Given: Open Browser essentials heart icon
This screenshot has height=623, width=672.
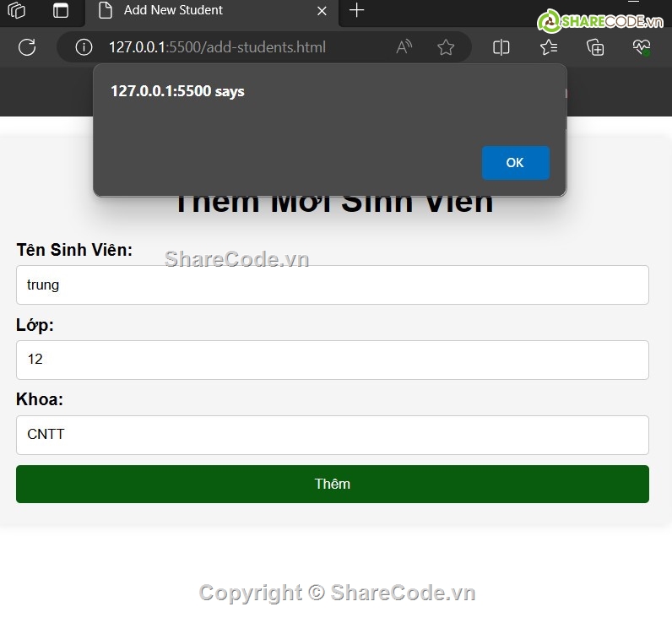Looking at the screenshot, I should 642,47.
